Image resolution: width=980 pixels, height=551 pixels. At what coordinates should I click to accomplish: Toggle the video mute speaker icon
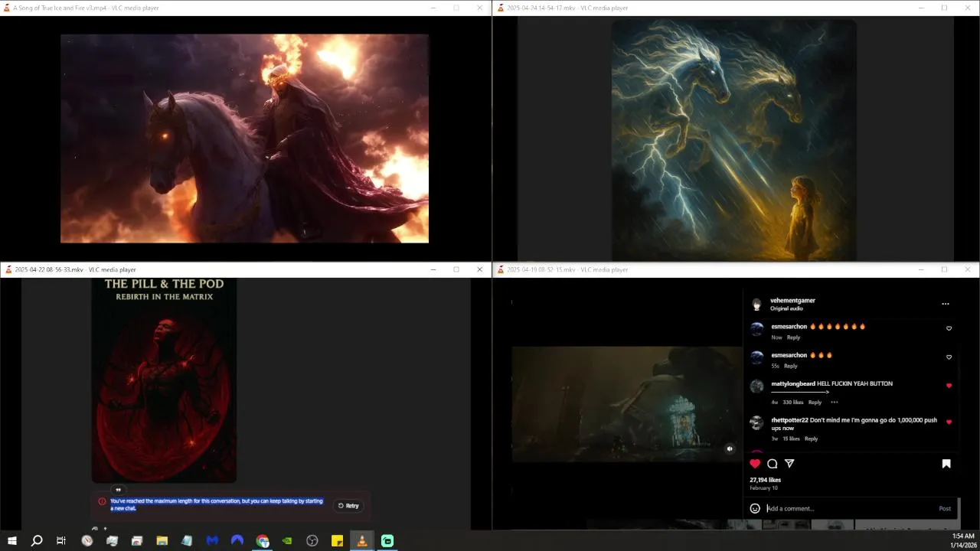[730, 449]
